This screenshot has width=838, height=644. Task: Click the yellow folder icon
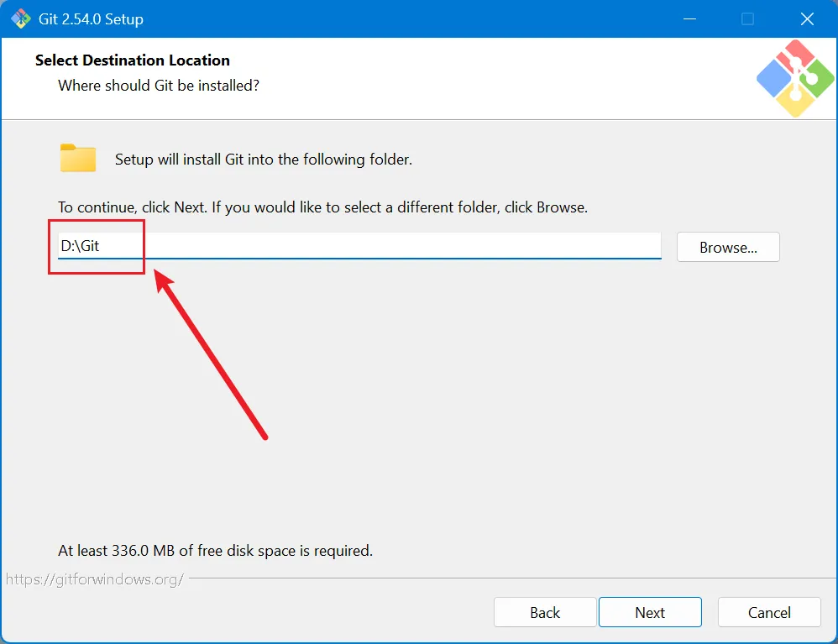coord(78,158)
